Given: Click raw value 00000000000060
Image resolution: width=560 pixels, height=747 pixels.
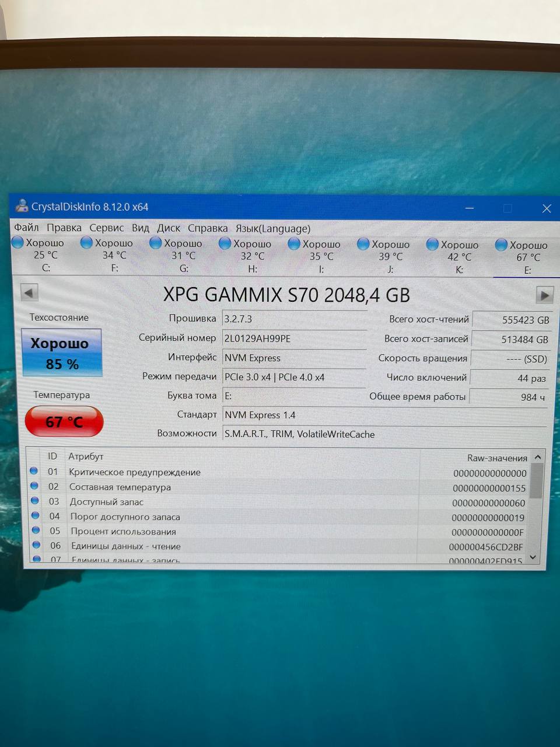Looking at the screenshot, I should pyautogui.click(x=488, y=503).
